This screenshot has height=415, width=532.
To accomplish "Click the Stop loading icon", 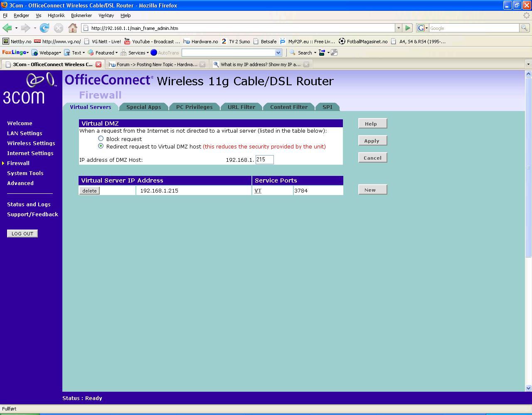I will 59,28.
